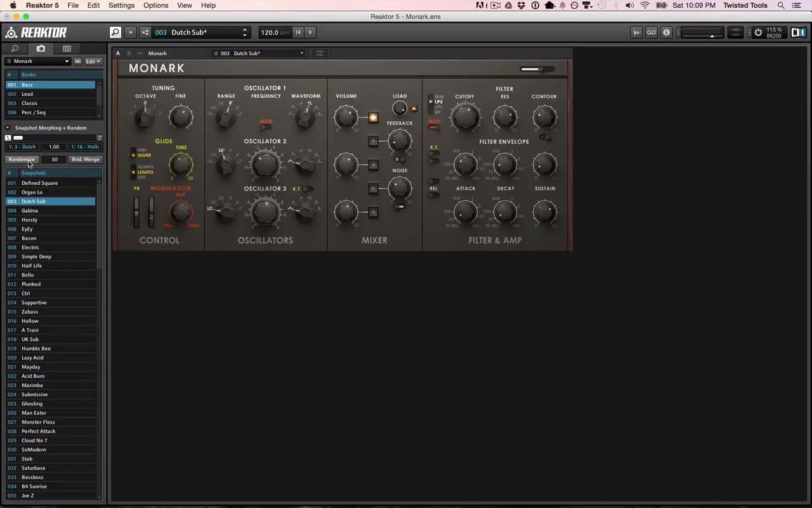
Task: Click the Rnd. Merge button
Action: click(x=85, y=159)
